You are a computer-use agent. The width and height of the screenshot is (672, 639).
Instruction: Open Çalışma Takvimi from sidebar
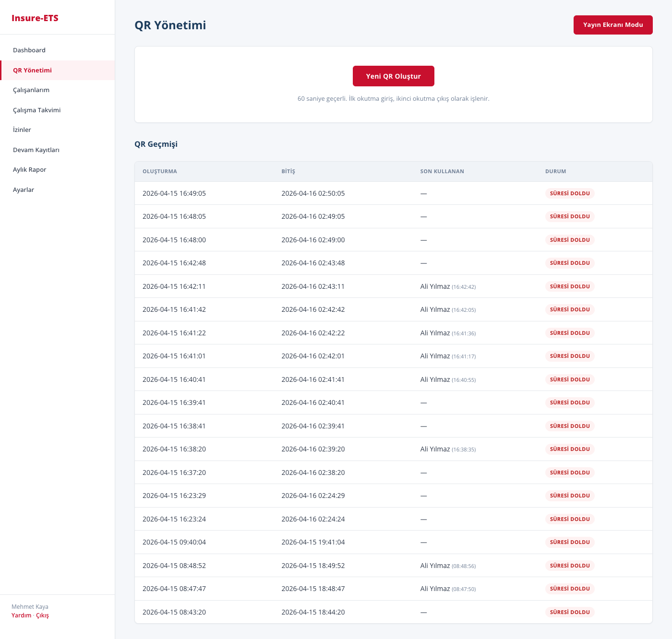[37, 110]
